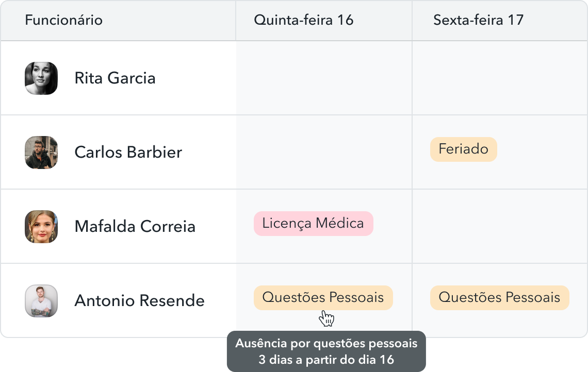Select Mafalda Correia's empty Friday 17 cell
Viewport: 588px width, 372px height.
[499, 227]
